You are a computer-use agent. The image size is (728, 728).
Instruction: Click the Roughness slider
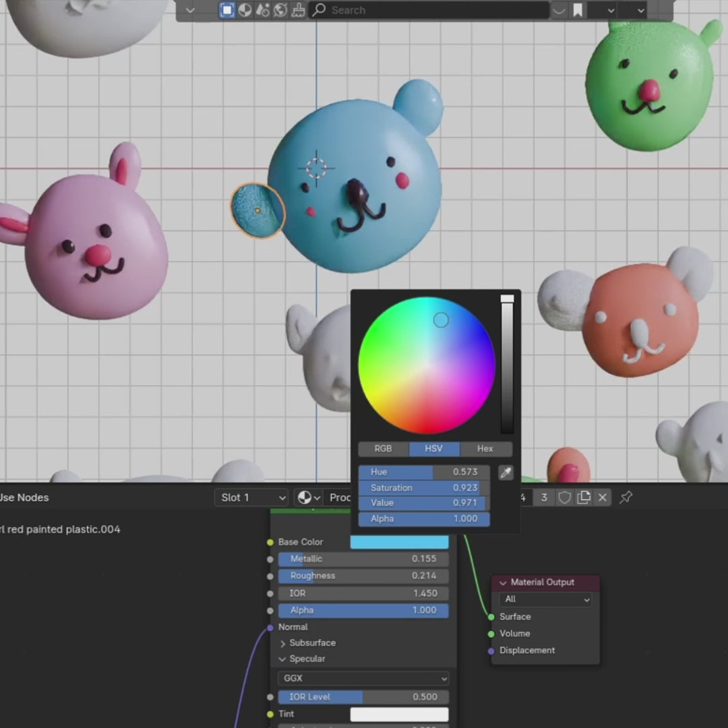[363, 576]
